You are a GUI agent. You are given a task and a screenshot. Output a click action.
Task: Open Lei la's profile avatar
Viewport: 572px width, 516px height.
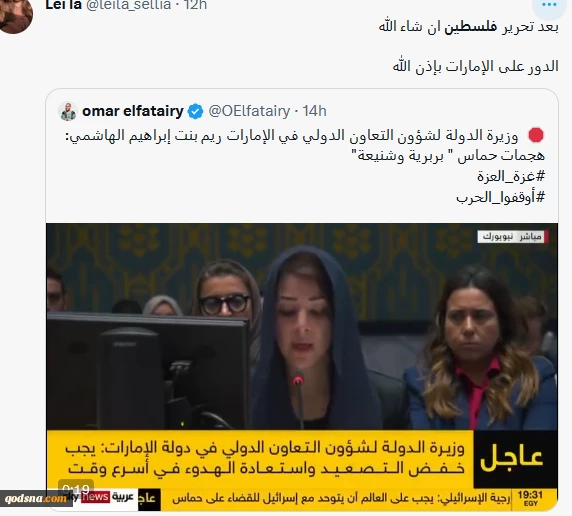(15, 15)
